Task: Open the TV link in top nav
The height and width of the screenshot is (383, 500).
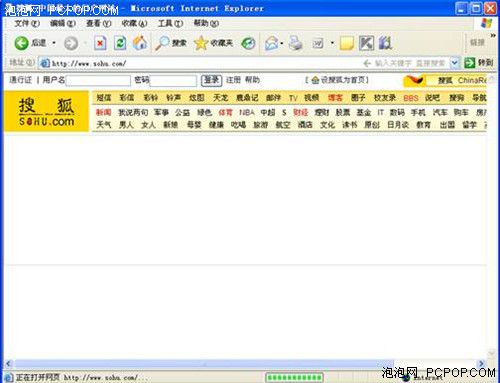Action: (x=293, y=98)
